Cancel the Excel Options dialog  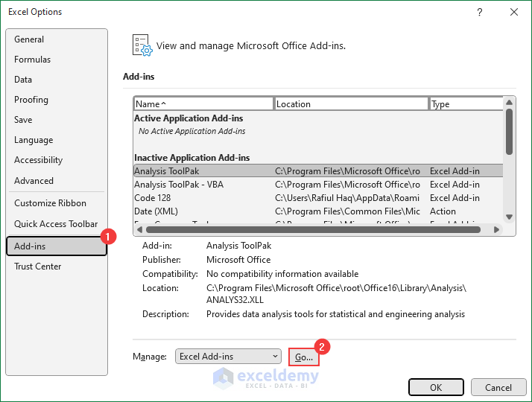[x=498, y=387]
